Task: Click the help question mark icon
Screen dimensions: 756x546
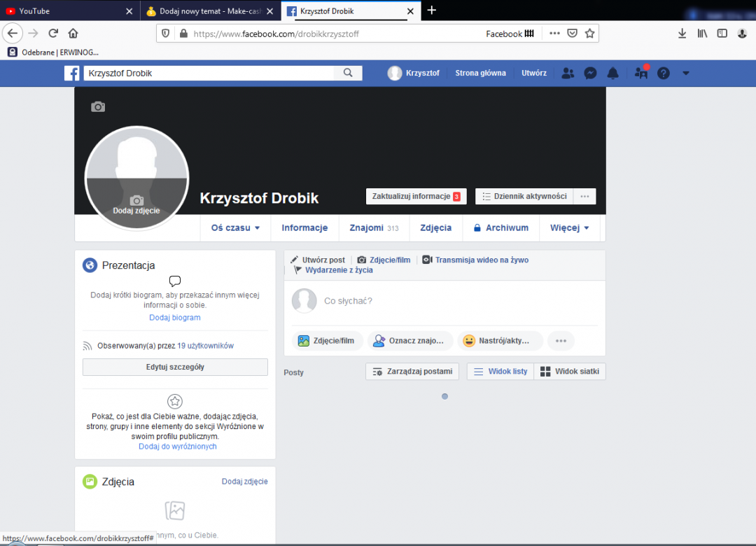Action: (x=663, y=73)
